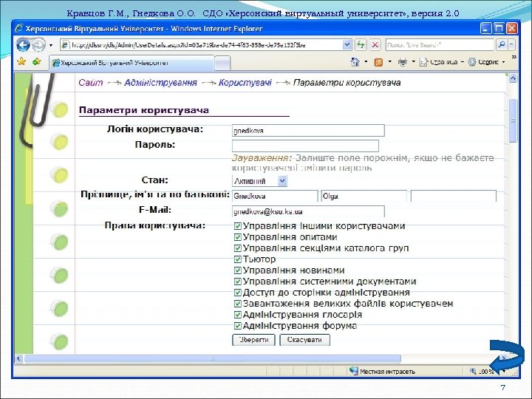Viewport: 532px width, 399px height.
Task: Open the Стан Активний dropdown
Action: point(259,181)
